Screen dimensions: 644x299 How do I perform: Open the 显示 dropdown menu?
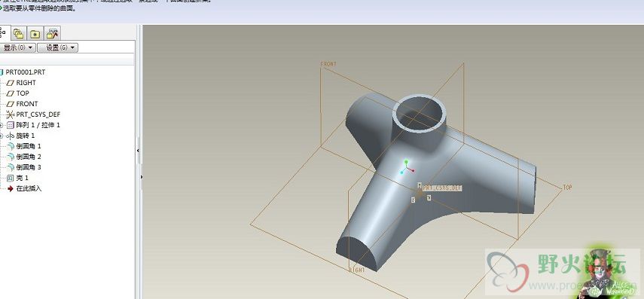17,47
